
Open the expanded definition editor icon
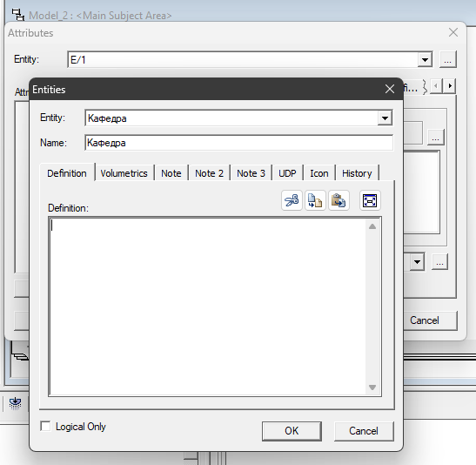(x=370, y=200)
